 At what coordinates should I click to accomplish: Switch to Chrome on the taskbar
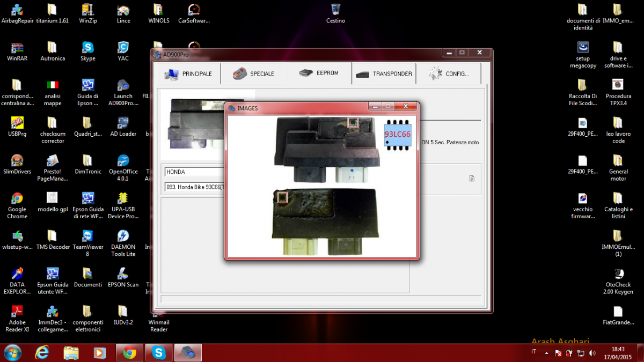point(129,352)
